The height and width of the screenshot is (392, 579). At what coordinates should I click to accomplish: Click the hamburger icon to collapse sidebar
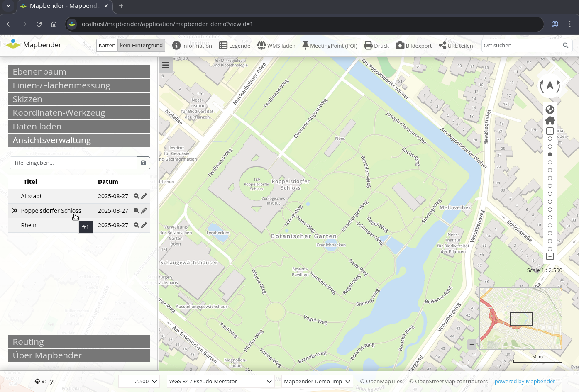coord(166,65)
